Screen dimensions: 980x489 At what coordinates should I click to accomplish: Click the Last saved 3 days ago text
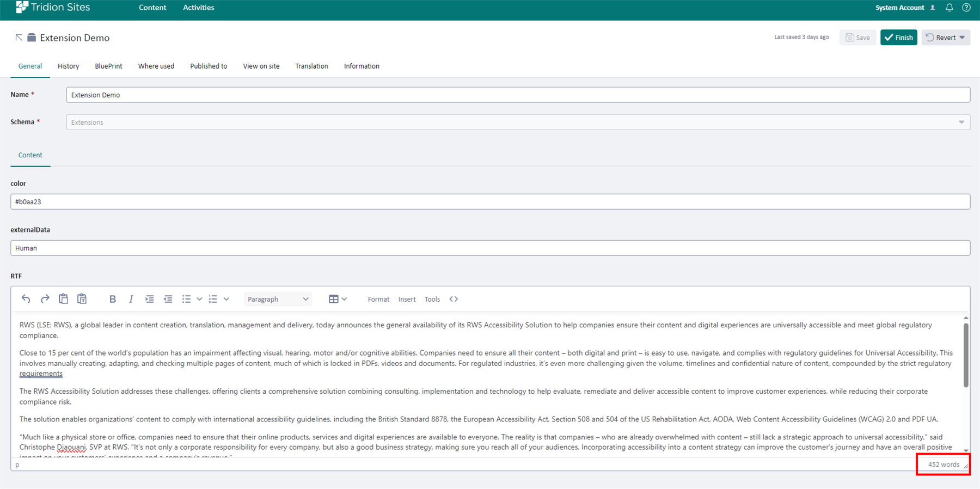tap(801, 37)
